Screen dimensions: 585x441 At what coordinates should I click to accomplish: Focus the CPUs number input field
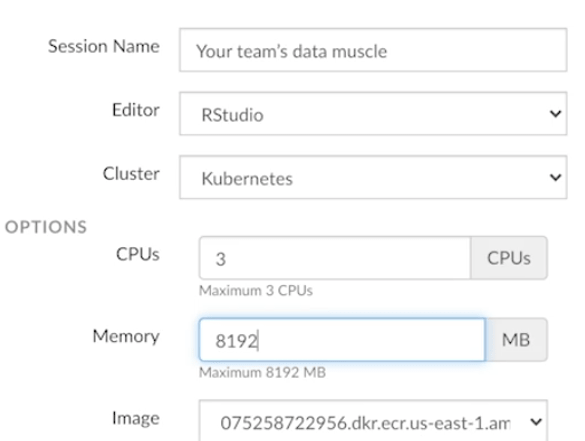click(x=335, y=258)
